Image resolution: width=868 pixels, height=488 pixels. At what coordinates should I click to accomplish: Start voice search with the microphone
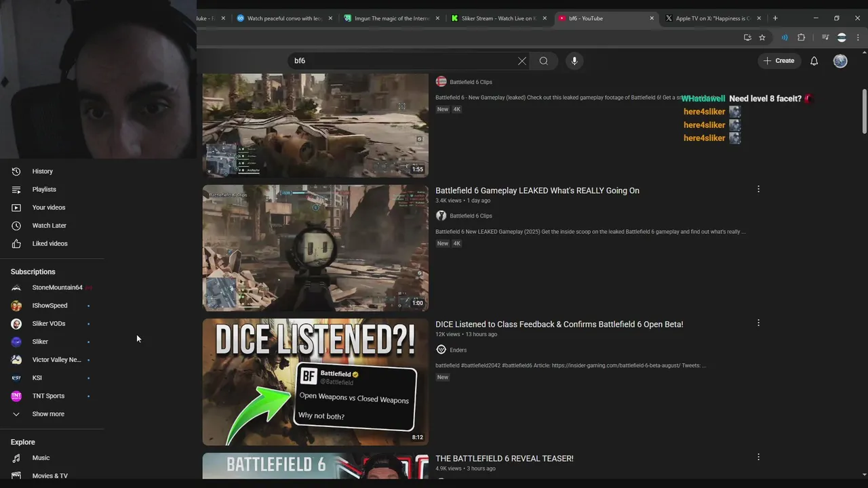point(574,61)
